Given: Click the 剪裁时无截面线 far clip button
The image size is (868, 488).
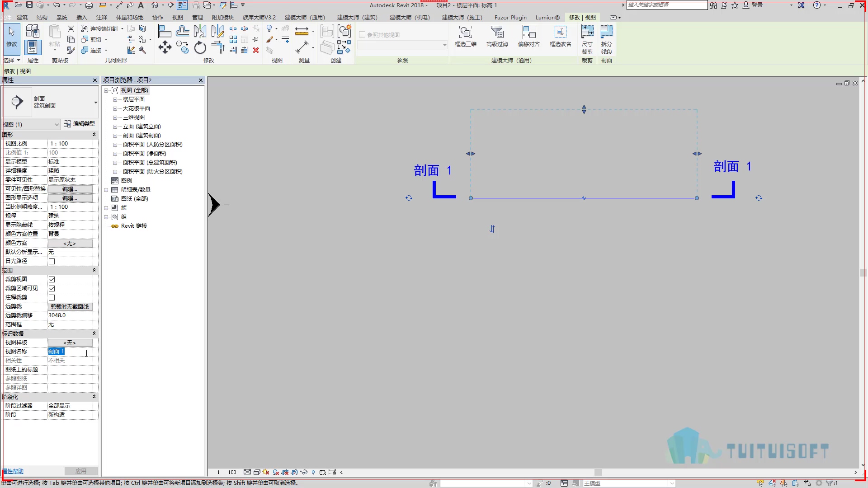Looking at the screenshot, I should point(70,306).
